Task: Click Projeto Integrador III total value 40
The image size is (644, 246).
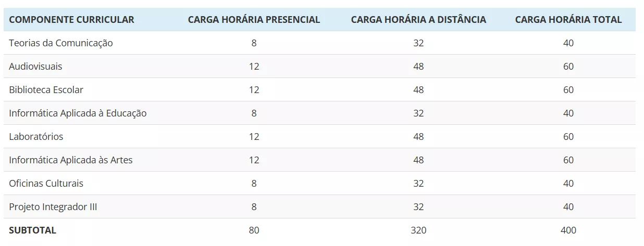Action: click(568, 207)
